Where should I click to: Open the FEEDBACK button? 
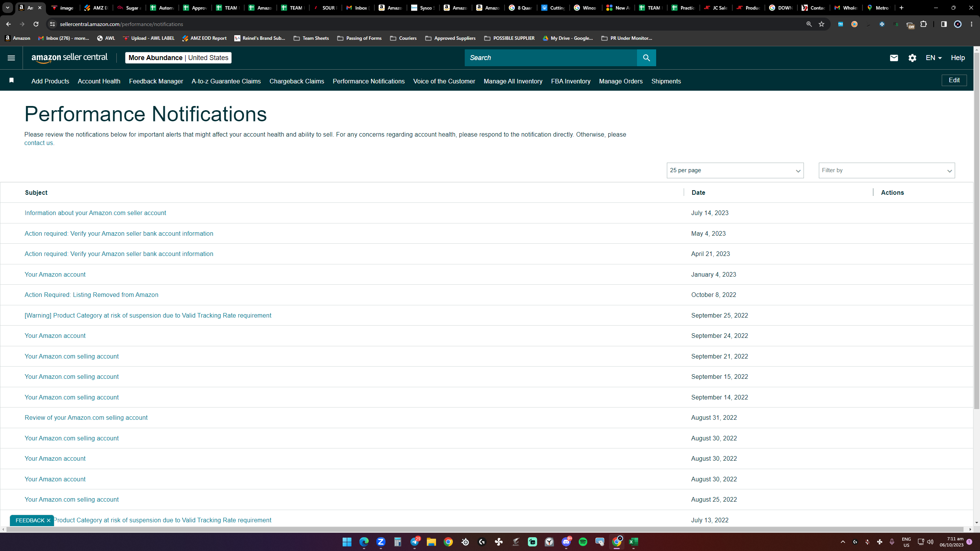click(x=30, y=520)
